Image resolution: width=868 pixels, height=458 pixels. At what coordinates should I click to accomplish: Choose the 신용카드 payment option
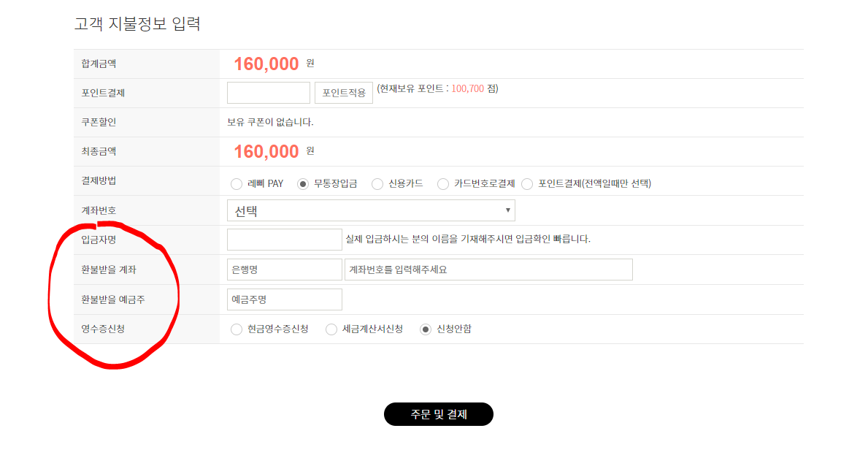click(x=377, y=184)
